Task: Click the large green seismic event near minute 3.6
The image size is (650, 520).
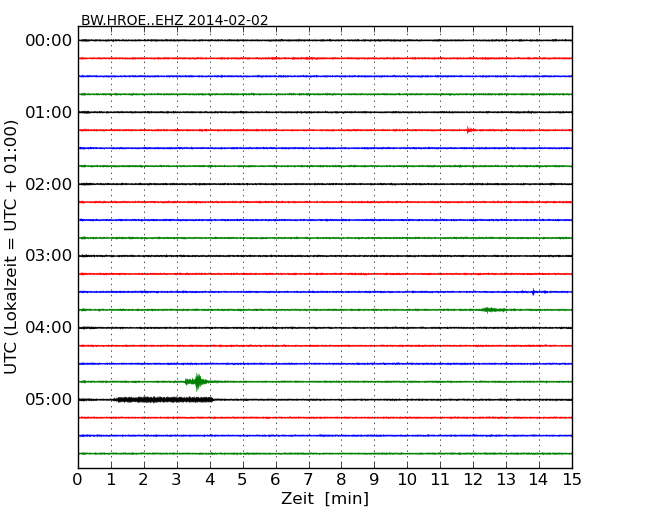Action: pyautogui.click(x=197, y=382)
